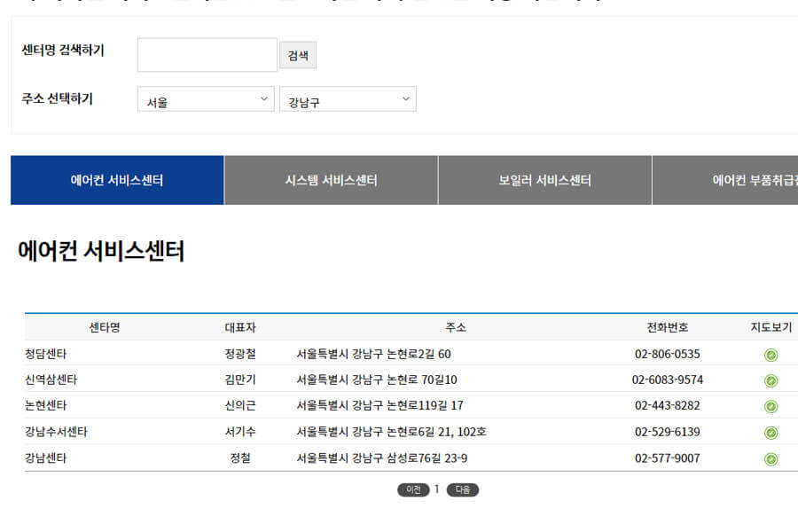Click the 청담센타 center name
798x532 pixels.
pyautogui.click(x=46, y=354)
